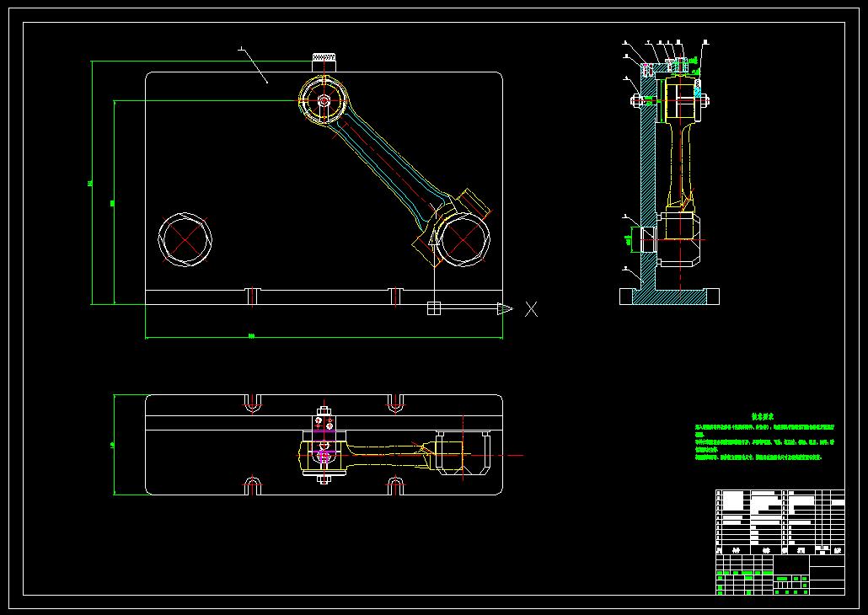Click the X axis label
868x615 pixels.
coord(531,309)
